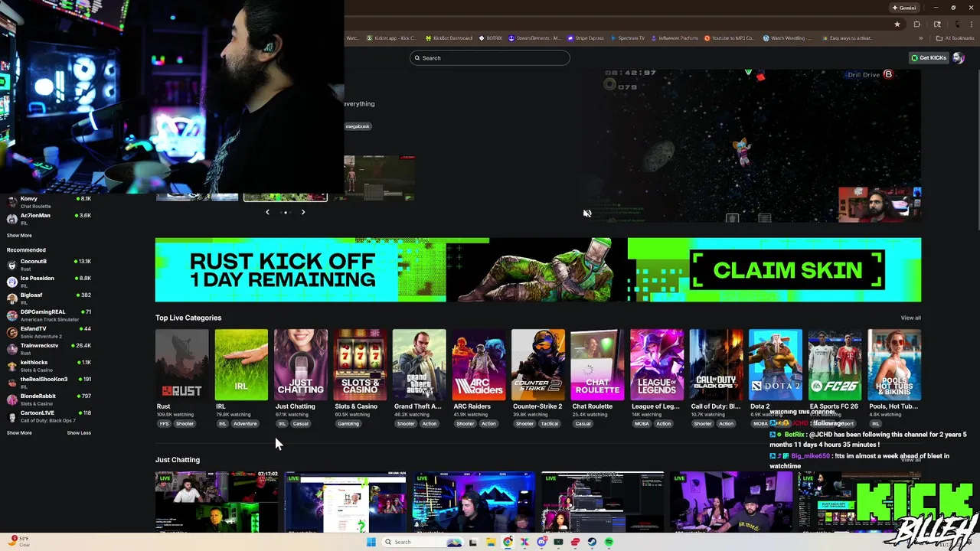Open the Gemini button in Chrome

point(904,8)
